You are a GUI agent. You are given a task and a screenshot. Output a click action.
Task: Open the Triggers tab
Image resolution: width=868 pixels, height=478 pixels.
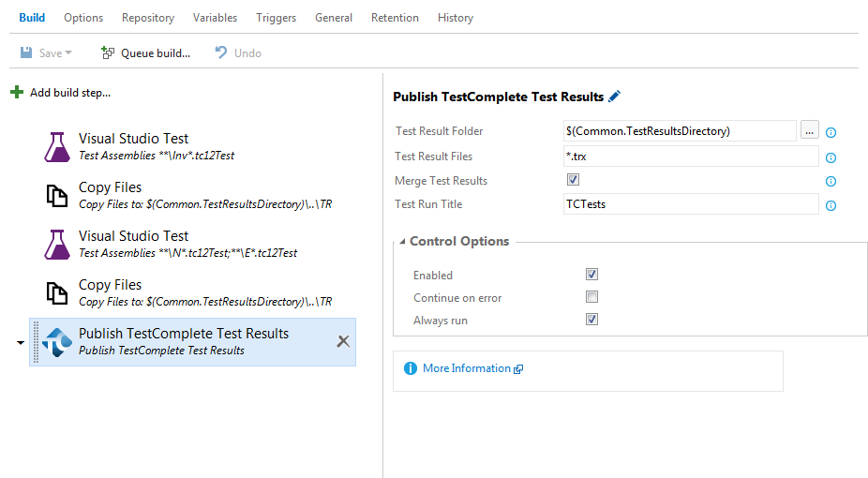click(x=276, y=18)
